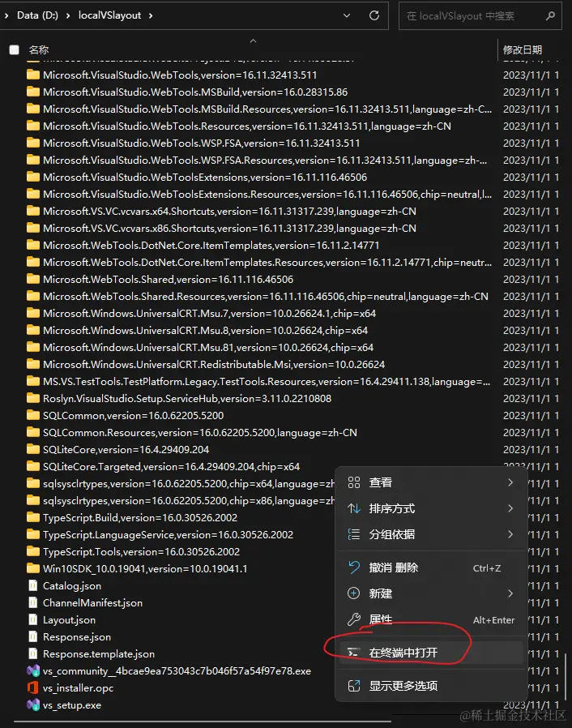
Task: Click folder icon of Win10SDK_10.0.19041
Action: click(x=33, y=568)
